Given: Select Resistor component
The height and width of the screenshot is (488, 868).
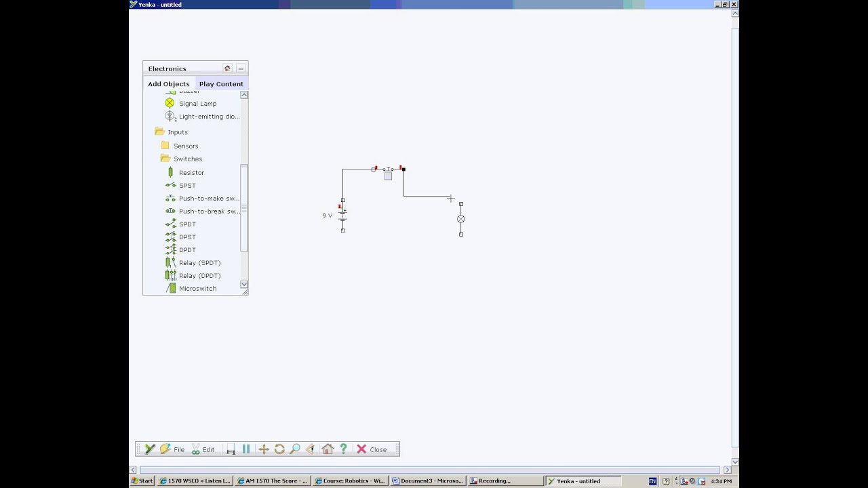Looking at the screenshot, I should pyautogui.click(x=185, y=173).
